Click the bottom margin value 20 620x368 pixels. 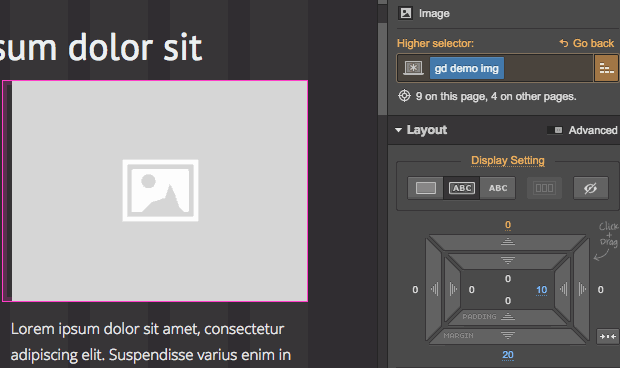point(508,355)
